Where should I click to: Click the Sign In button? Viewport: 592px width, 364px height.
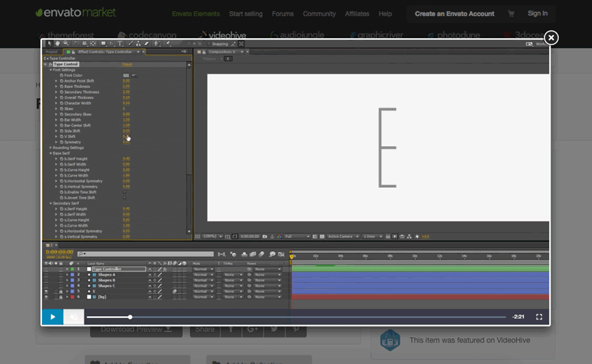click(537, 13)
